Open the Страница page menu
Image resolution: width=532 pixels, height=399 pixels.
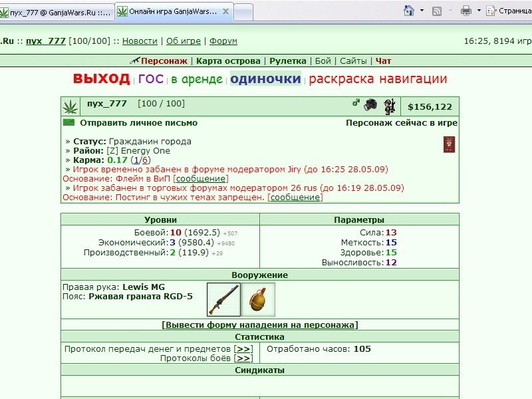click(x=509, y=11)
